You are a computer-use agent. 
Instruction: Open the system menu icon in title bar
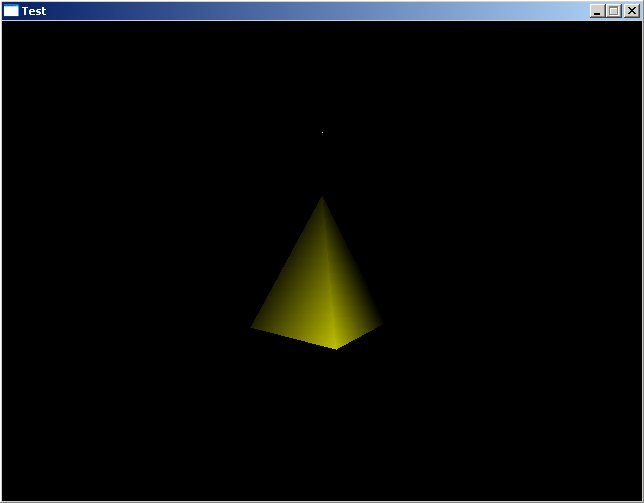[x=11, y=11]
